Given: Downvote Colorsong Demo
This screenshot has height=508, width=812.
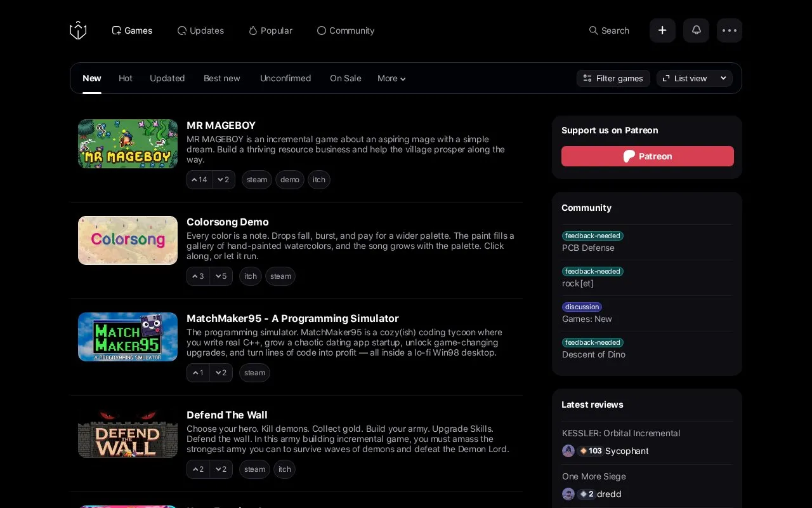Looking at the screenshot, I should (221, 276).
